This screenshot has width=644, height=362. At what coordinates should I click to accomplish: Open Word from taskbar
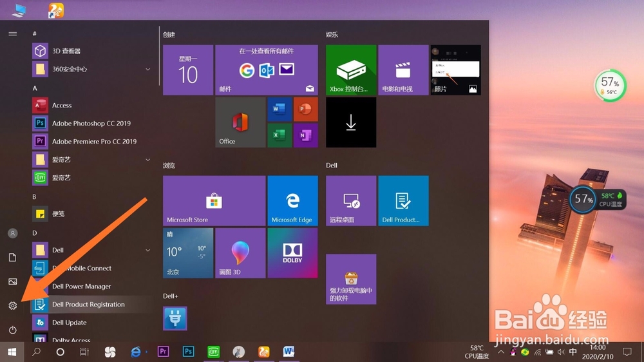coord(289,352)
